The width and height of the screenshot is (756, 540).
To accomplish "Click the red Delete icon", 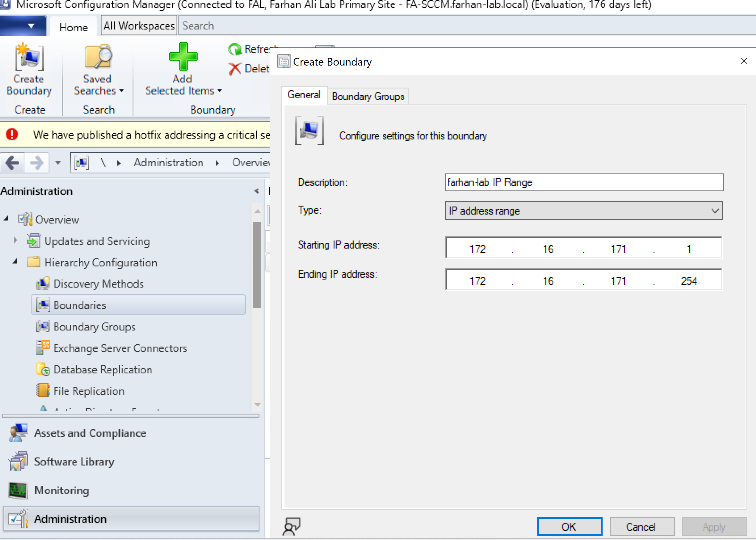I will pyautogui.click(x=235, y=69).
